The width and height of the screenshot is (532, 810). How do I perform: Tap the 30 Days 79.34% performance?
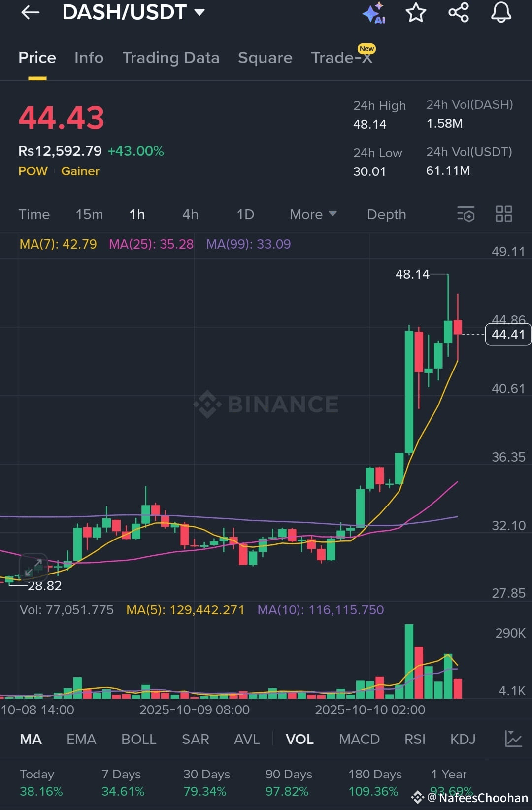[206, 783]
